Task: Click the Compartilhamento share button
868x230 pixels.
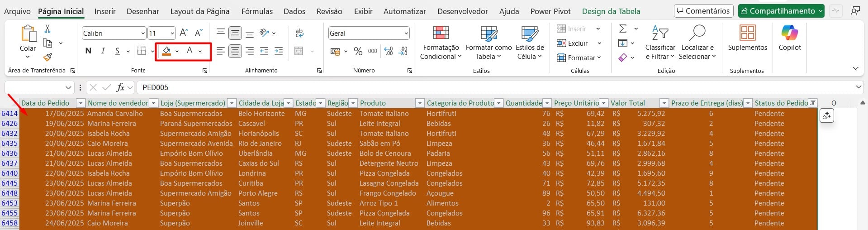Action: point(781,11)
